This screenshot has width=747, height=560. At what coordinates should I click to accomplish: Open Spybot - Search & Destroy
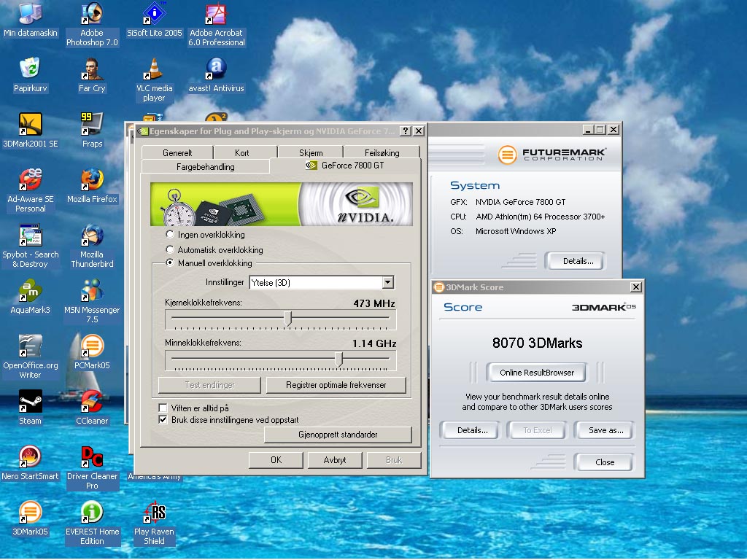pos(31,246)
